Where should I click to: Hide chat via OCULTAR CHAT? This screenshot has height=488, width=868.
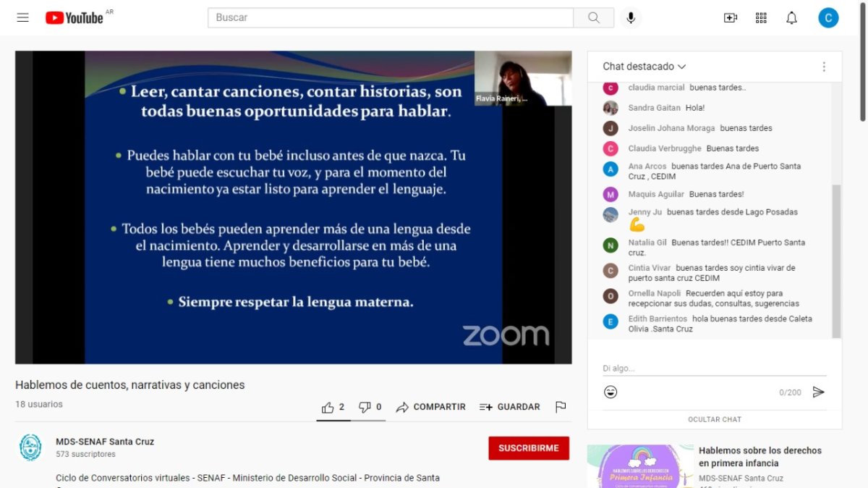click(715, 419)
